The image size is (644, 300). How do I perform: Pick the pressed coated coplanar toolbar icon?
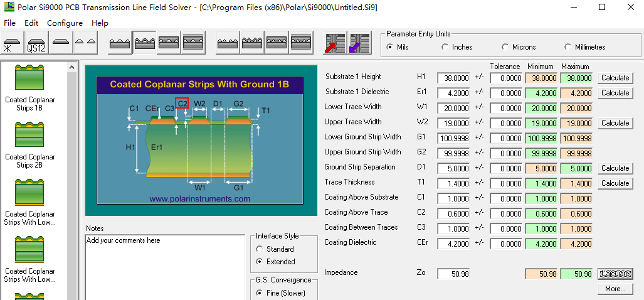[x=145, y=42]
